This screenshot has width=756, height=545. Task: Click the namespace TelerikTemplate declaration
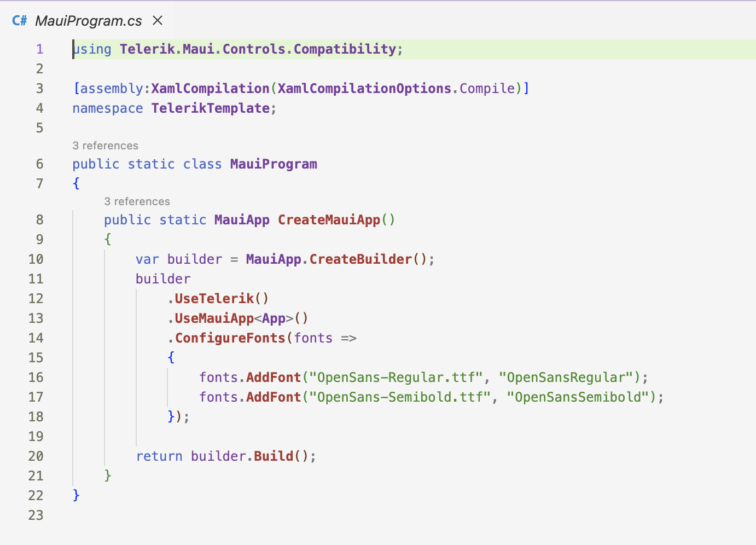pyautogui.click(x=175, y=108)
